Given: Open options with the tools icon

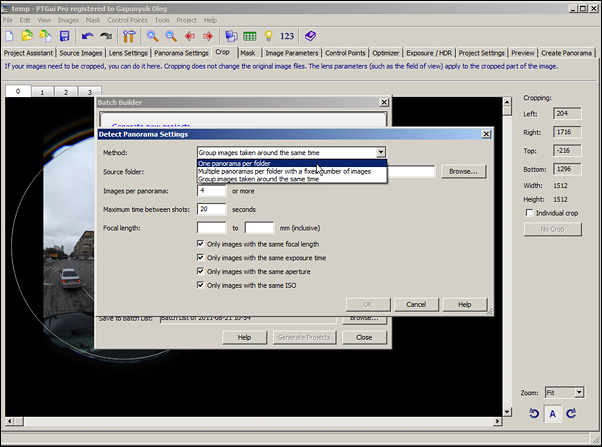Looking at the screenshot, I should coord(129,36).
